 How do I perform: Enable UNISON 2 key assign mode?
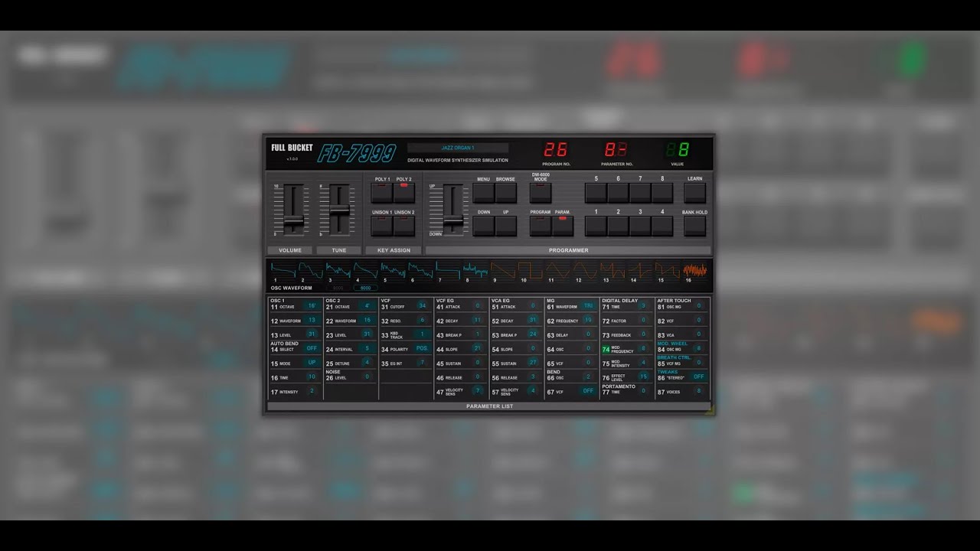[404, 226]
